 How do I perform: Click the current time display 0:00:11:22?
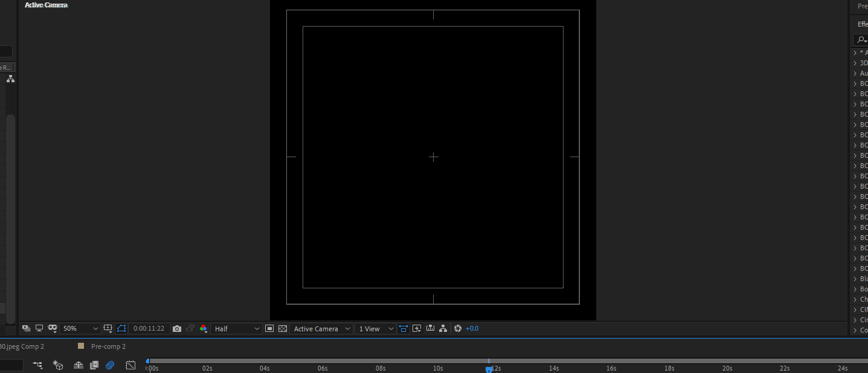pos(149,328)
